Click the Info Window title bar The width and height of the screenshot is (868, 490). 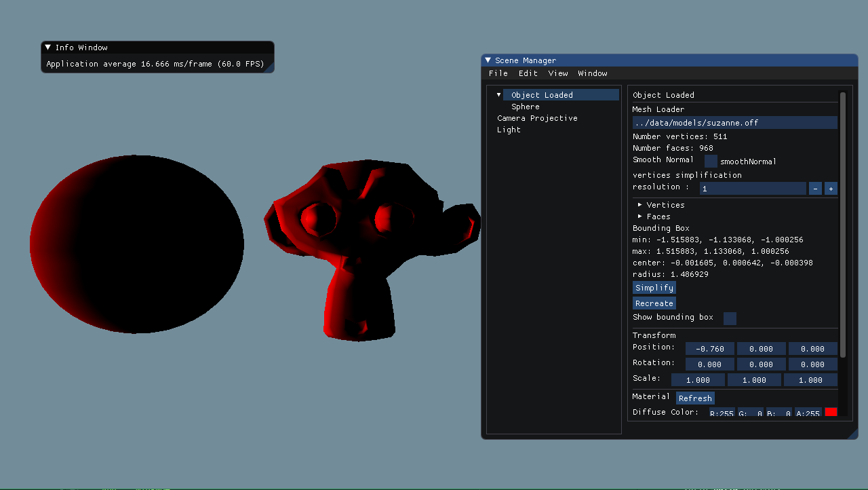(157, 48)
